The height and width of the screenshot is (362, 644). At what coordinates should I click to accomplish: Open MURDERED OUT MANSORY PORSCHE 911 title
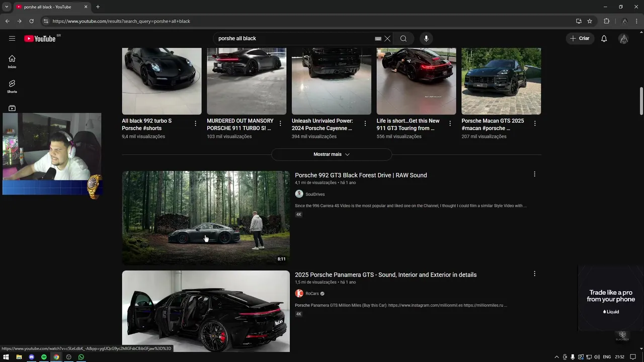(x=240, y=124)
